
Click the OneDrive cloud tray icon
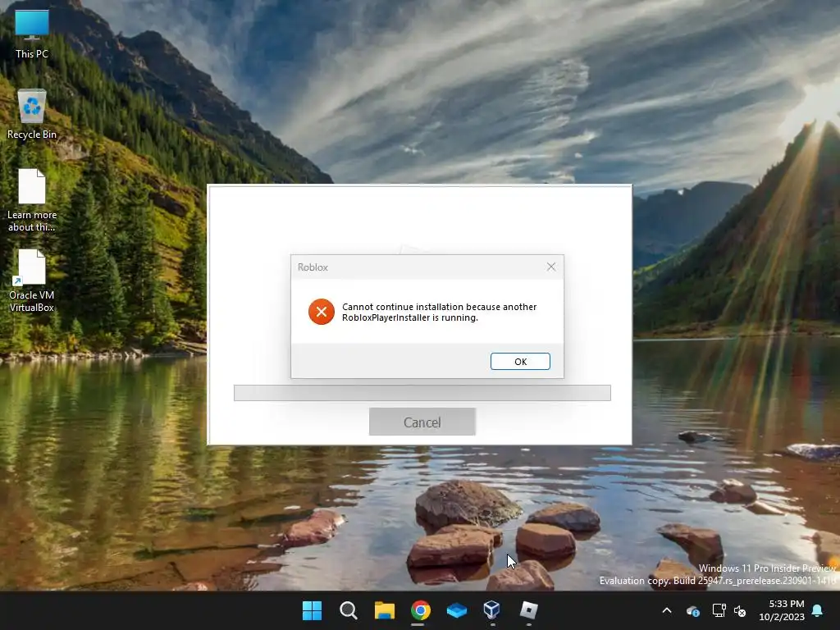pyautogui.click(x=692, y=610)
